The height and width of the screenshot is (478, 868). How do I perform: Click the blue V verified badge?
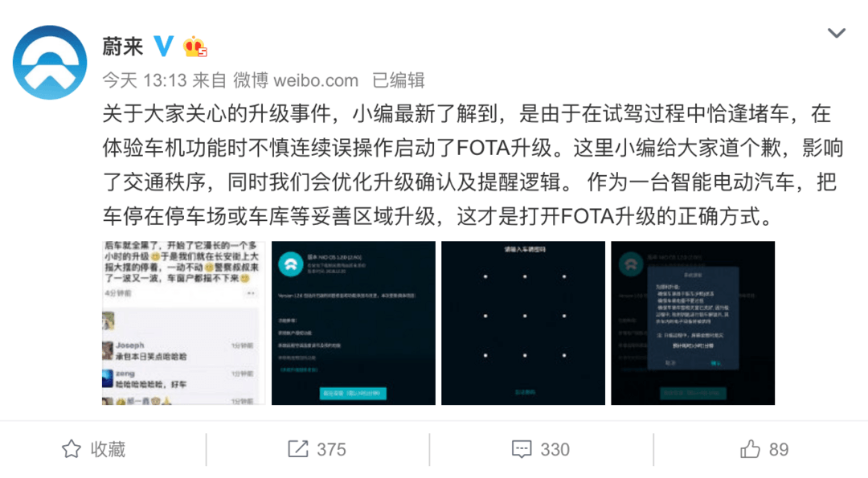(x=163, y=47)
